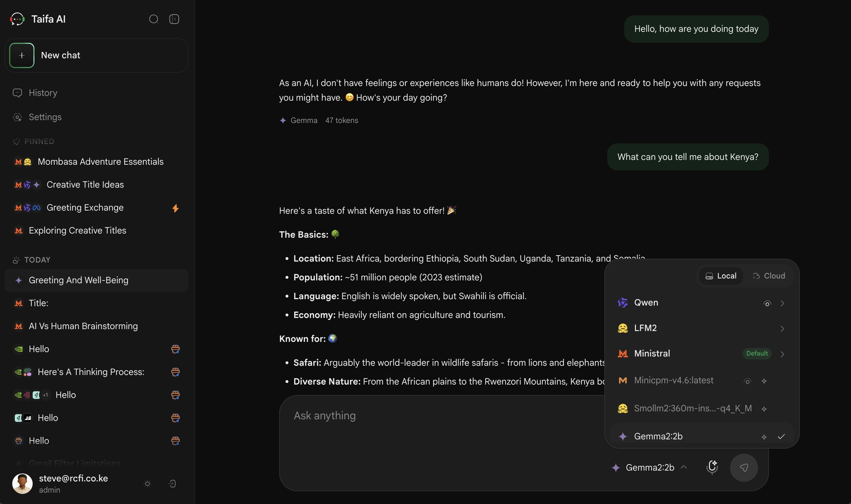851x504 pixels.
Task: Click the Default badge on Ministral
Action: [x=757, y=354]
